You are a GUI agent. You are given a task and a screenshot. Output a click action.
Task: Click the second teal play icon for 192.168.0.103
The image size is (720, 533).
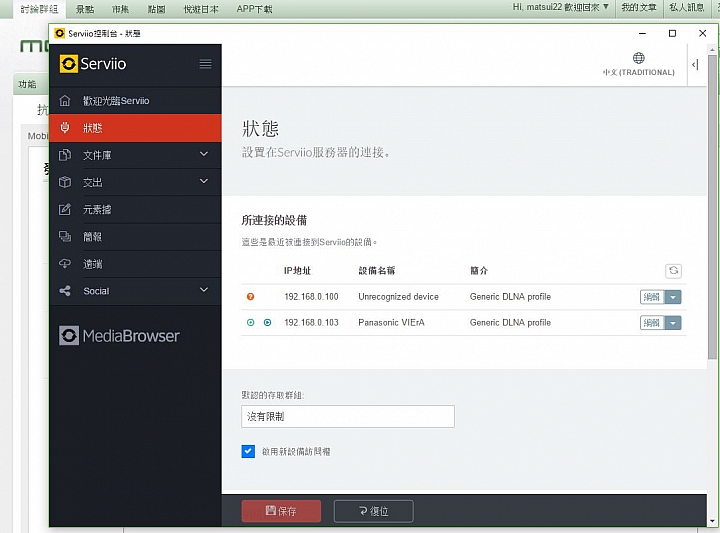tap(267, 323)
